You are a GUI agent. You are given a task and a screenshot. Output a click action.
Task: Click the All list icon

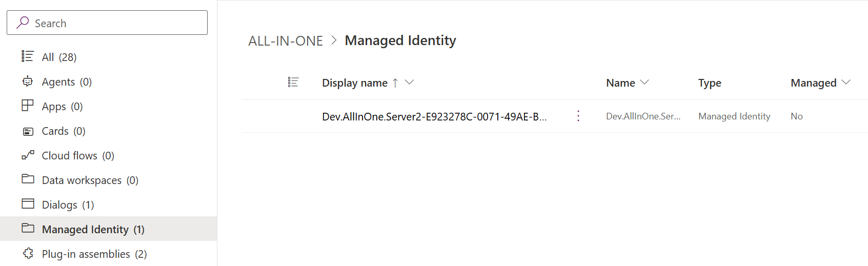28,56
